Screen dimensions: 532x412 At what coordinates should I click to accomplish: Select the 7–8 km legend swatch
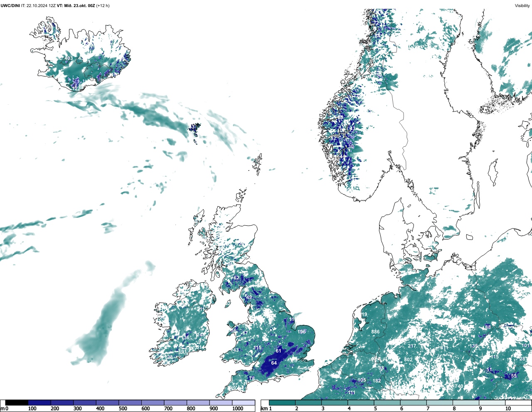pyautogui.click(x=439, y=403)
